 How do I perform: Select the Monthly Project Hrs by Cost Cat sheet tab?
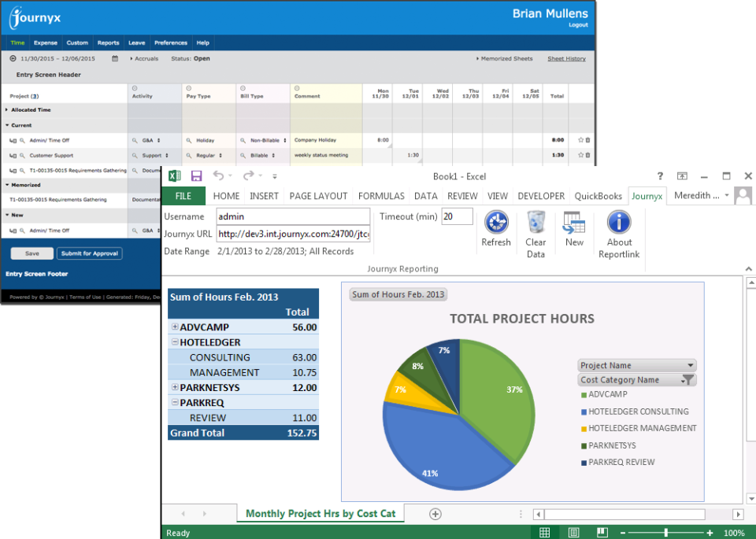(321, 514)
